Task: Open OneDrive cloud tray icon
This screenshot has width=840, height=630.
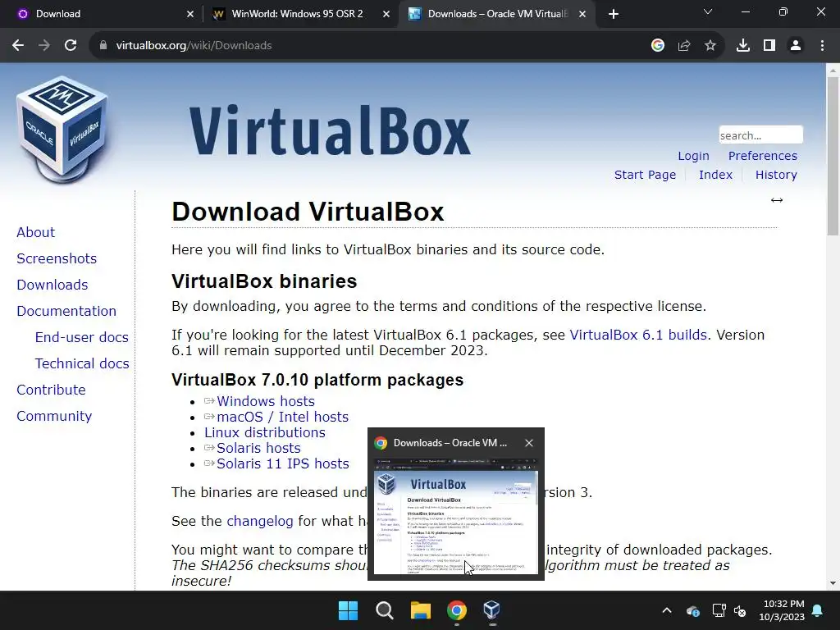Action: [x=692, y=610]
